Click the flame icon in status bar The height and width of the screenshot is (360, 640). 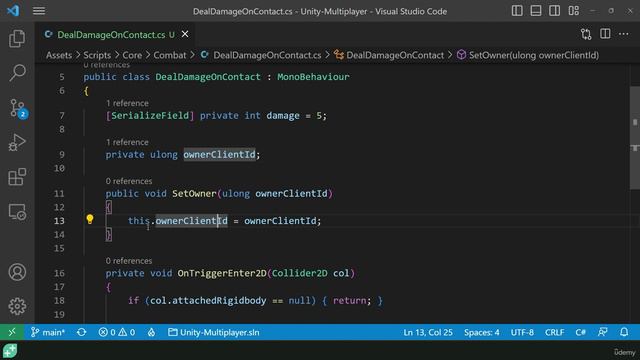151,332
